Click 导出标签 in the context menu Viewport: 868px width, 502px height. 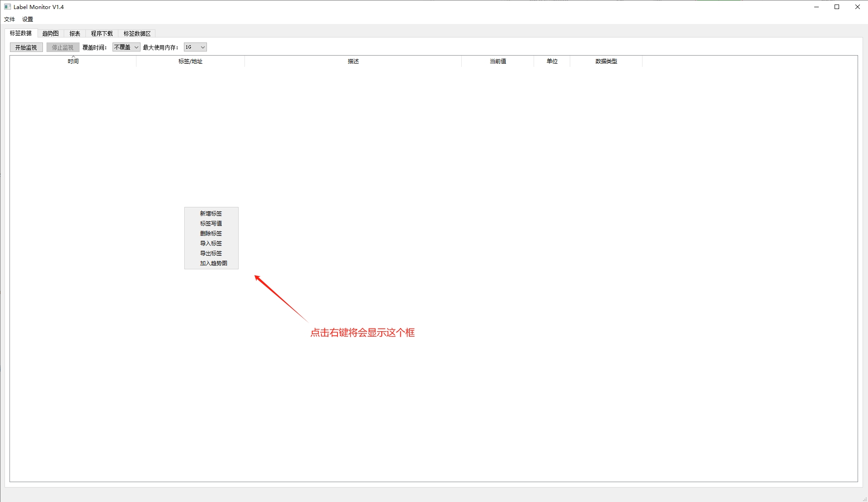click(211, 253)
